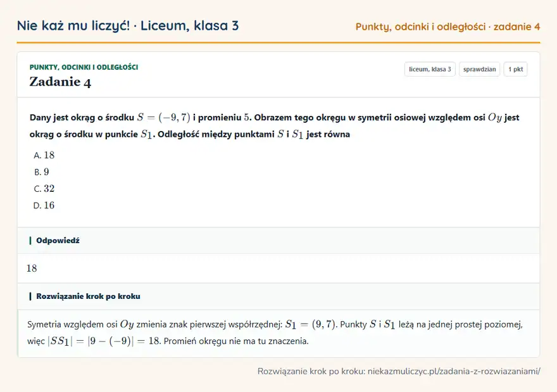
Task: Choose answer option D. 16
Action: (44, 205)
